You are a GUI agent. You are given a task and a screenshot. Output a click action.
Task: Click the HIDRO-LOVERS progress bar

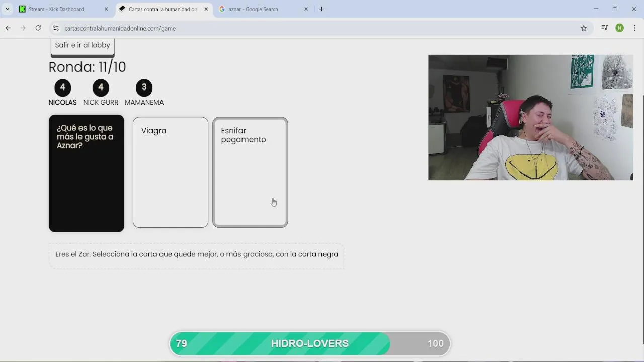pyautogui.click(x=309, y=343)
